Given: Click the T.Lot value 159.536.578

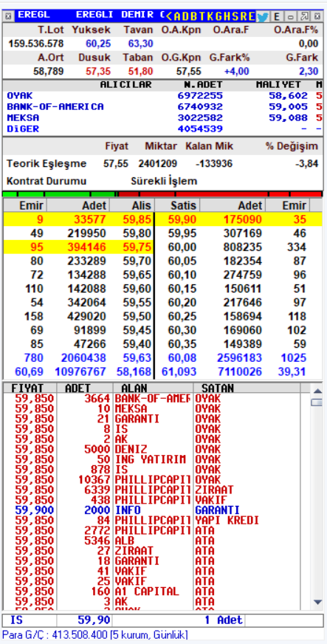Looking at the screenshot, I should [x=36, y=44].
